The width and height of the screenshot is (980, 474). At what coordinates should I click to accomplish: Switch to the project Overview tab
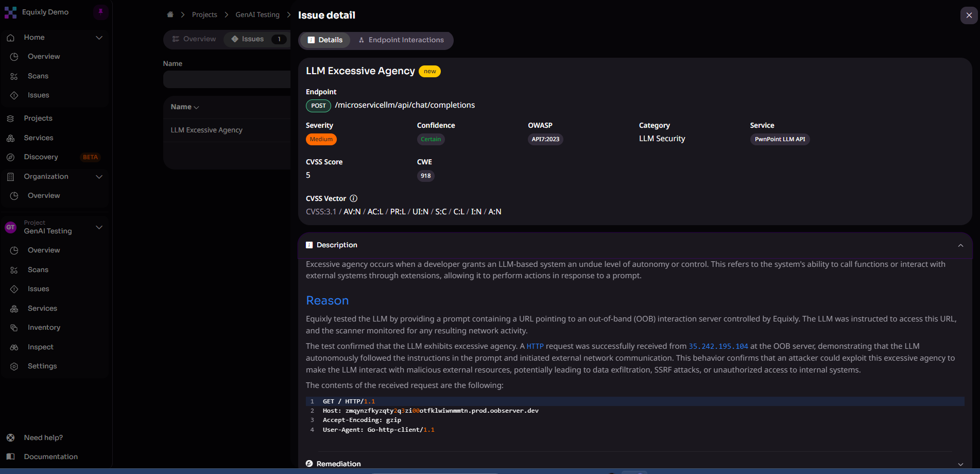(x=194, y=39)
